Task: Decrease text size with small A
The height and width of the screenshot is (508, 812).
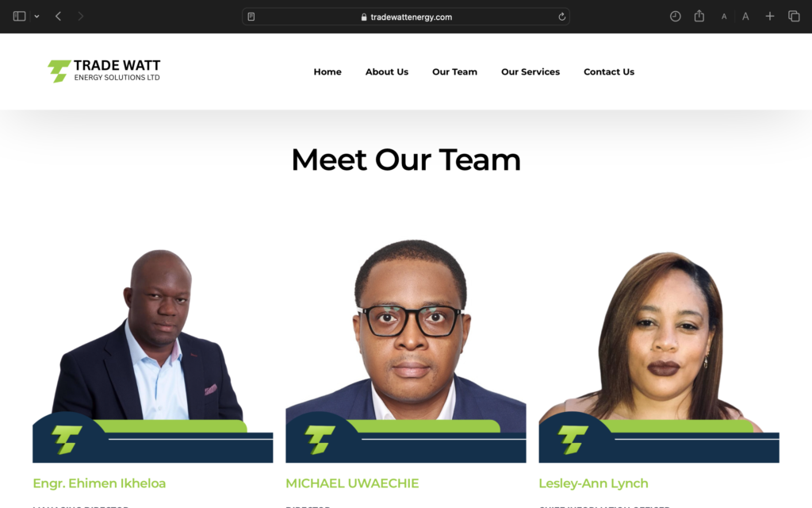Action: tap(724, 17)
